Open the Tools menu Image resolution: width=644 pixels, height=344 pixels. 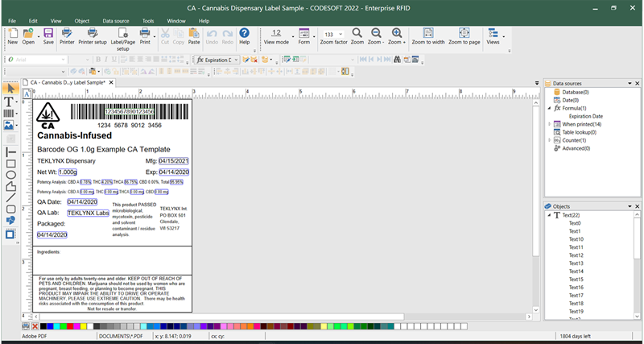(x=148, y=21)
